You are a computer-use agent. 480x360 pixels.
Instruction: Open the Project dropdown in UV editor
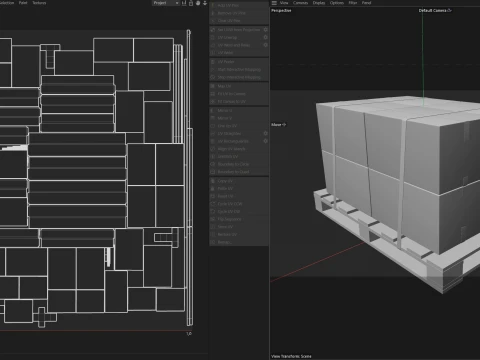[166, 3]
